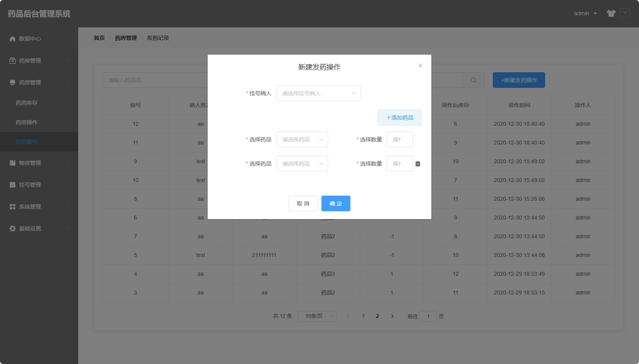
Task: Click the 基础设置 gear icon
Action: click(x=13, y=228)
